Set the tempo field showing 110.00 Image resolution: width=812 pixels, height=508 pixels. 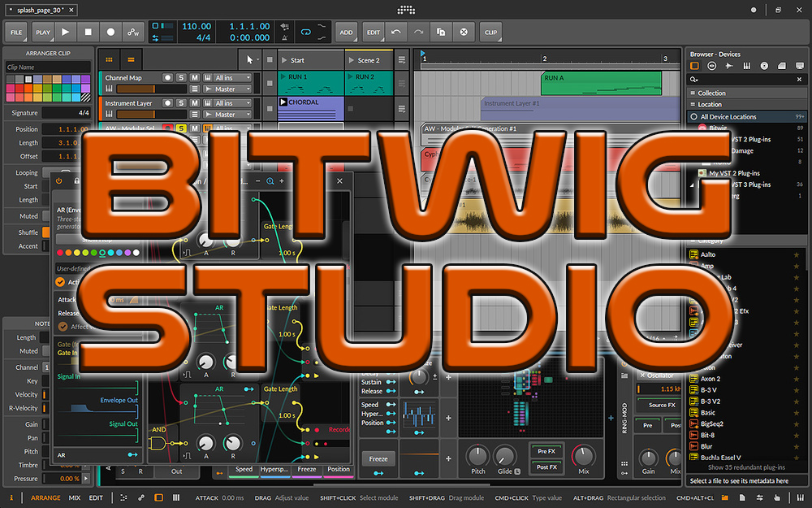coord(197,27)
